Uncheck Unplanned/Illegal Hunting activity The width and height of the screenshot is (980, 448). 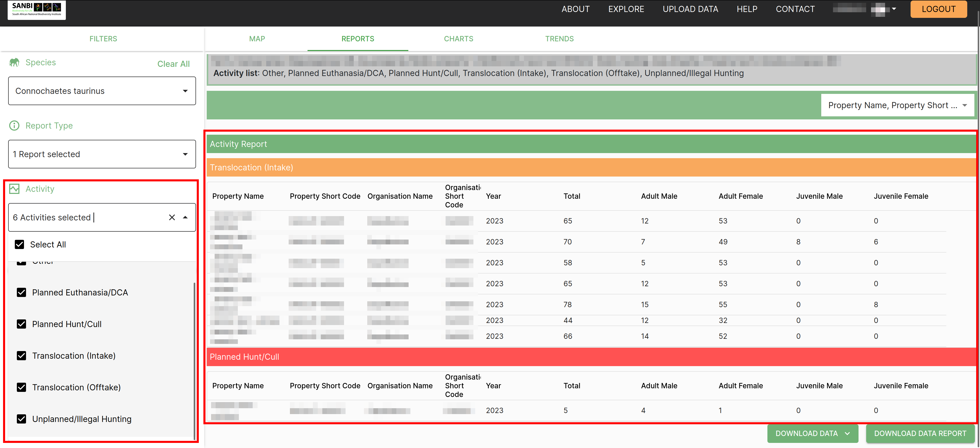[22, 419]
